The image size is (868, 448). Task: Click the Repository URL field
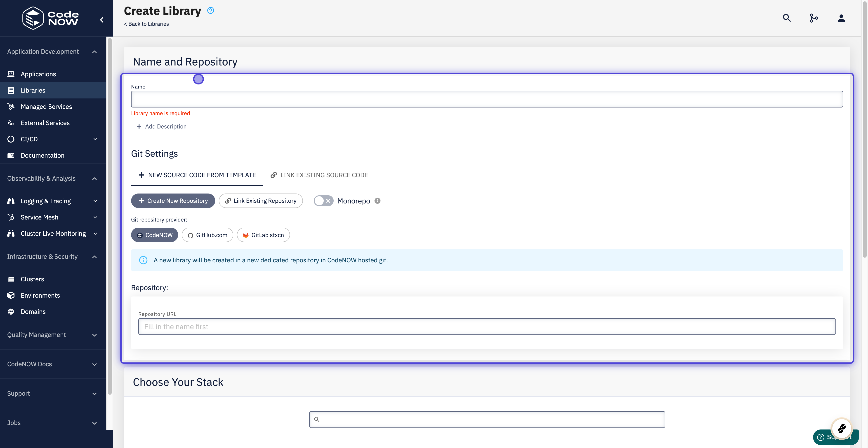tap(487, 327)
